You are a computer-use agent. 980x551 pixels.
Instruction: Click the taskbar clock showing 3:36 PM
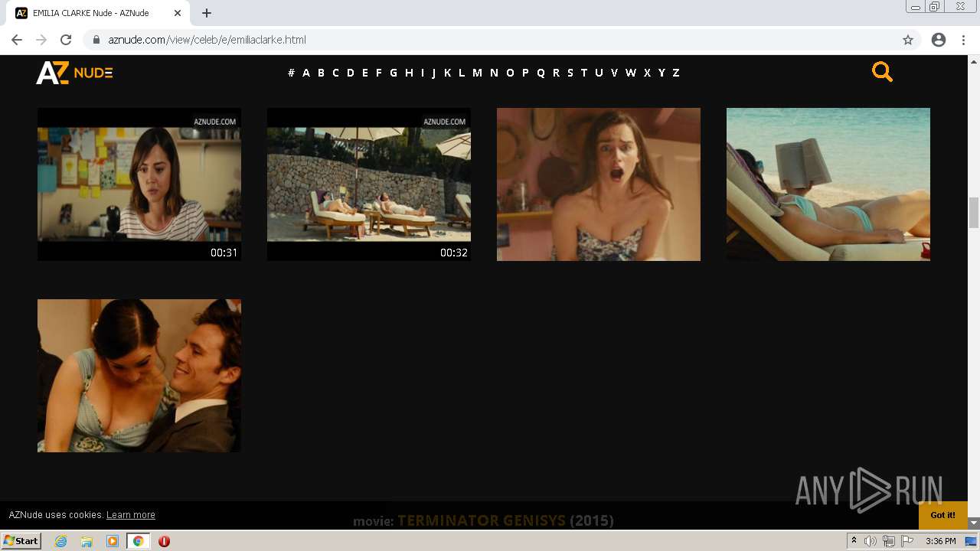coord(940,541)
